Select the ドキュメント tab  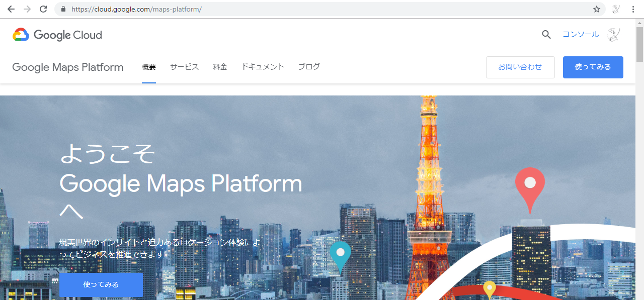coord(263,67)
